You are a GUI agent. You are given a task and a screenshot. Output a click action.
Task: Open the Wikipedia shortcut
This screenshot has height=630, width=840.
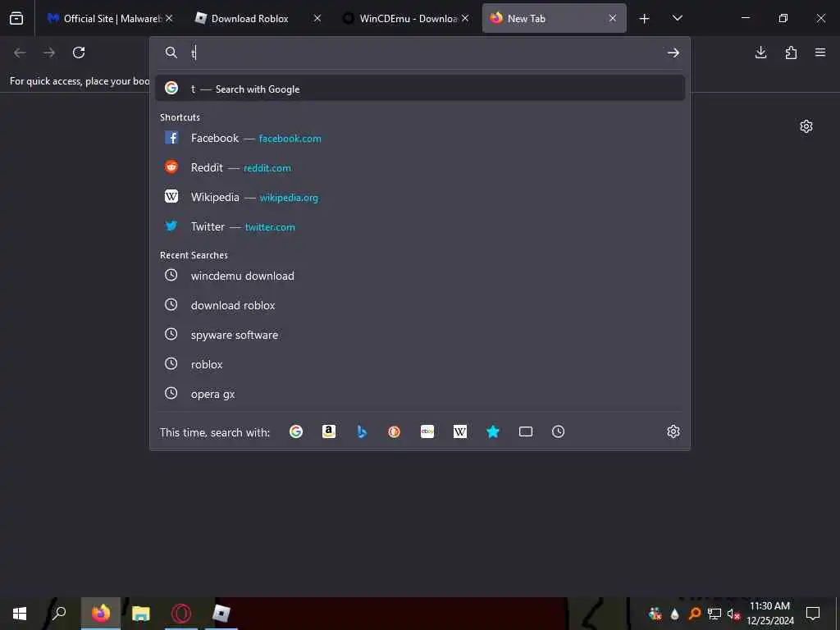coord(420,197)
